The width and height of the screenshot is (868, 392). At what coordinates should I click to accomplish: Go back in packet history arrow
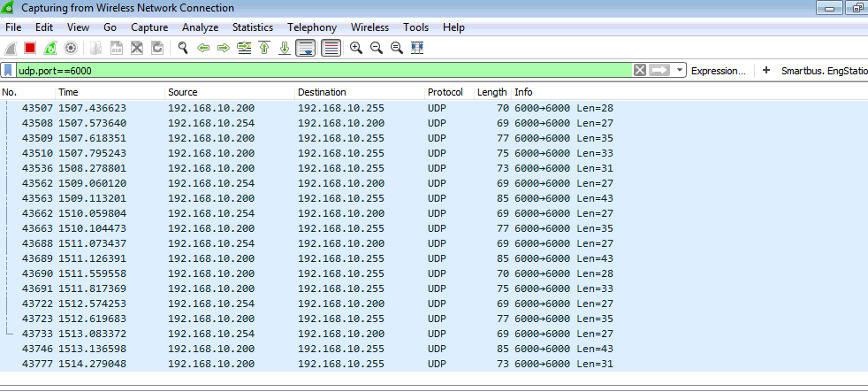(x=203, y=49)
